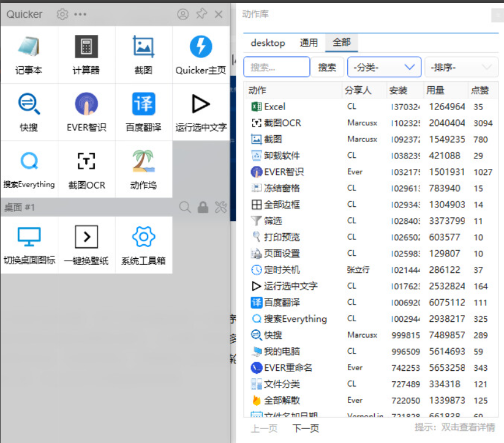Select the Excel action row
The image size is (504, 443).
tap(372, 106)
